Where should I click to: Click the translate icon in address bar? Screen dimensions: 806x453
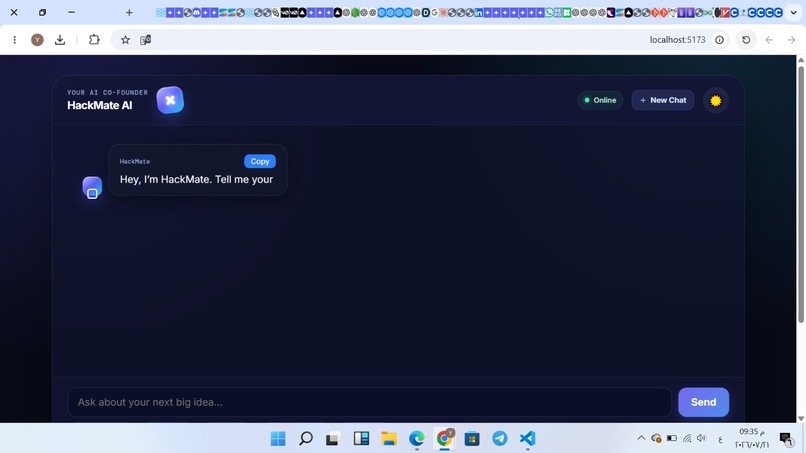coord(145,40)
